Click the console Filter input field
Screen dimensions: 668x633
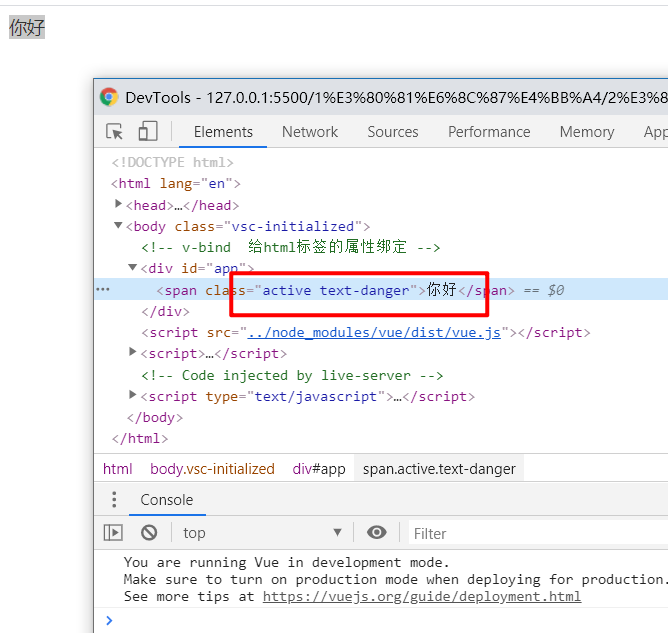point(538,533)
